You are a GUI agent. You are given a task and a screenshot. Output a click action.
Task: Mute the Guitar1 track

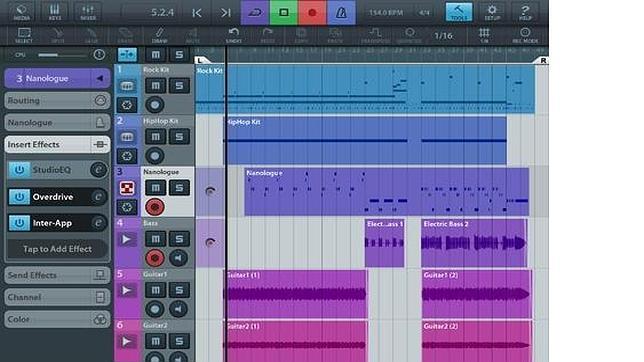coord(156,290)
